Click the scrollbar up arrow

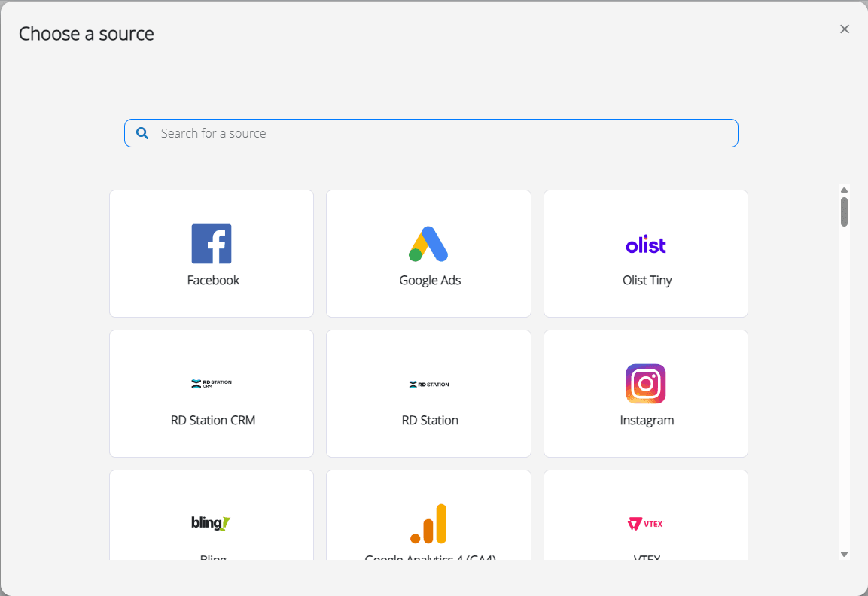844,190
